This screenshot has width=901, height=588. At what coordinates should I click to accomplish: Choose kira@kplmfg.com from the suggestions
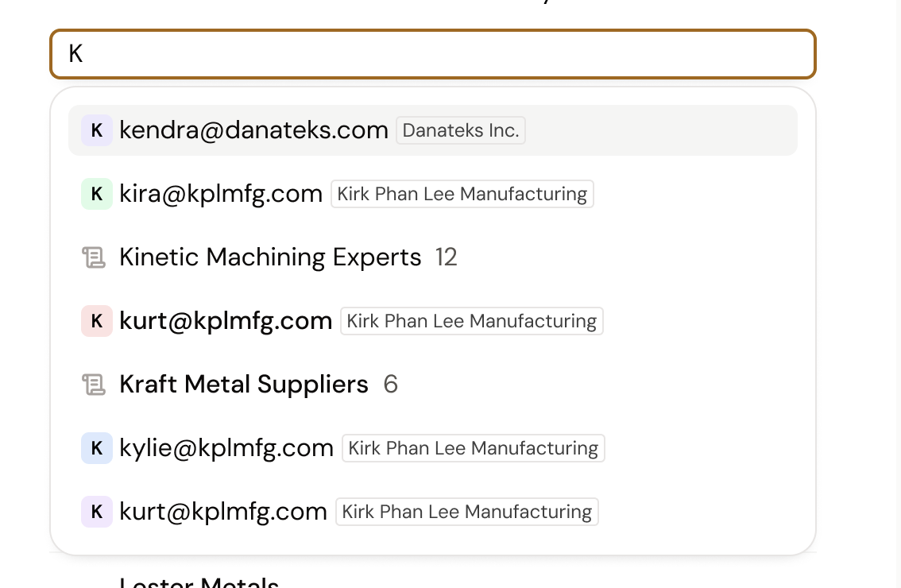point(221,194)
